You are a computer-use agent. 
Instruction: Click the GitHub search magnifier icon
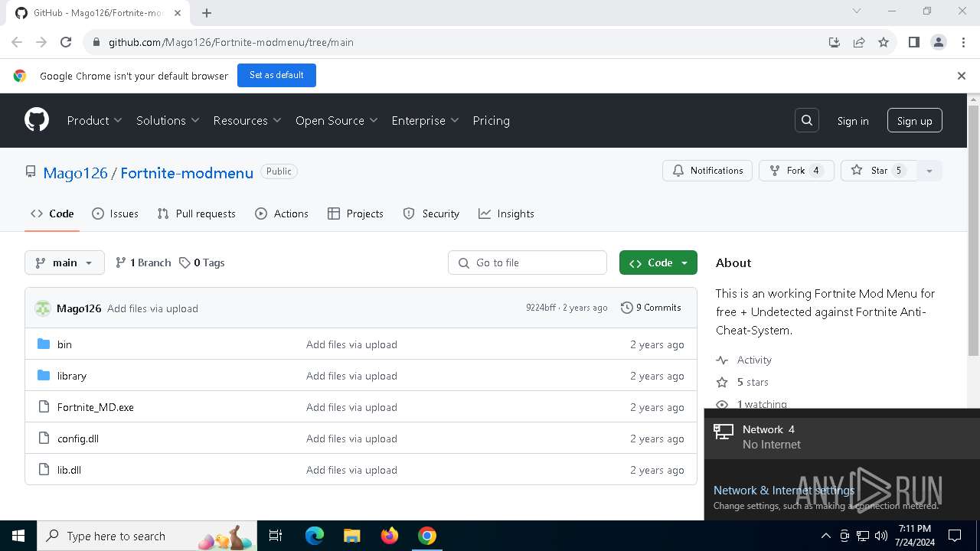point(807,120)
